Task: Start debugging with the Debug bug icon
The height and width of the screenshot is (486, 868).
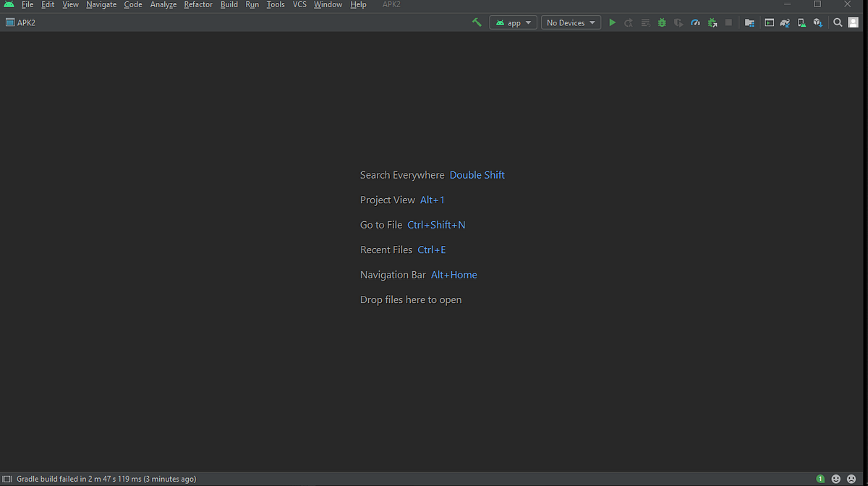Action: tap(662, 22)
